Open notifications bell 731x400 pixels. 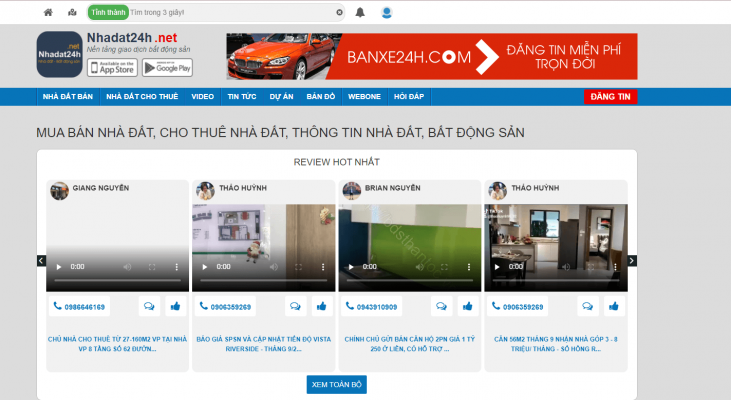coord(360,13)
